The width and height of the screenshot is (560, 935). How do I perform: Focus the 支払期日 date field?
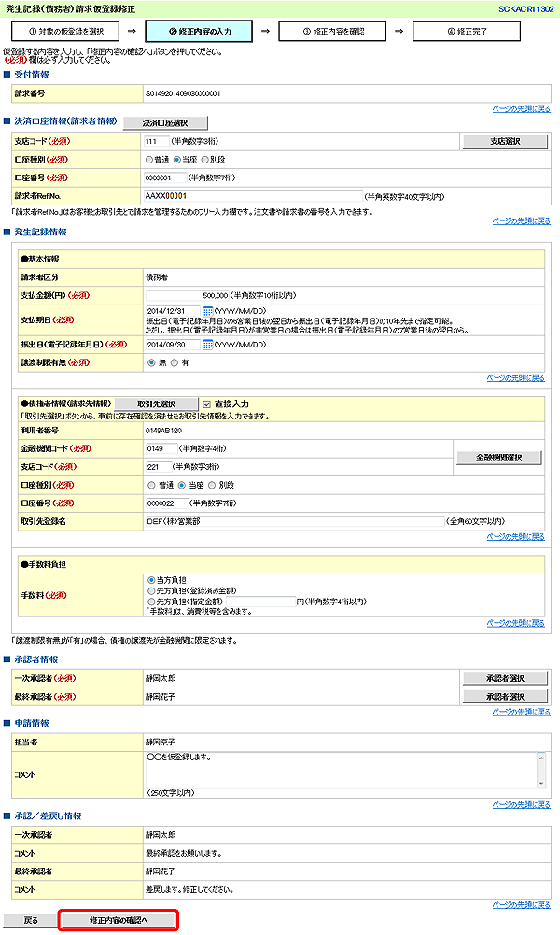tap(174, 311)
